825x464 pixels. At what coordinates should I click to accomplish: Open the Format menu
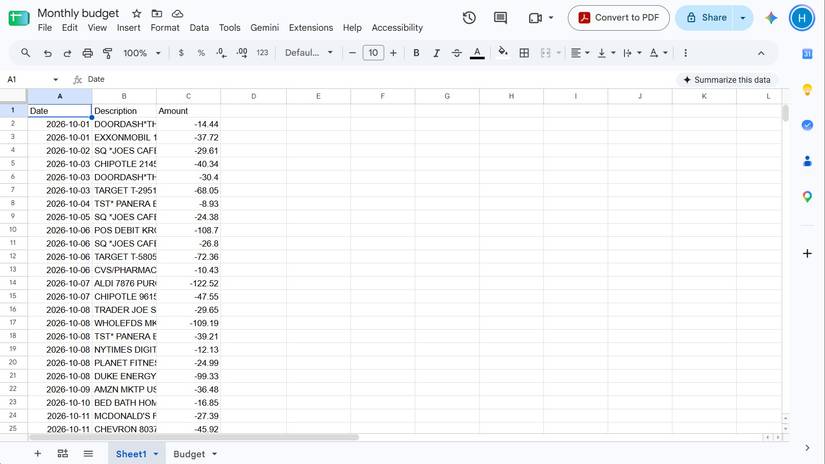[165, 28]
